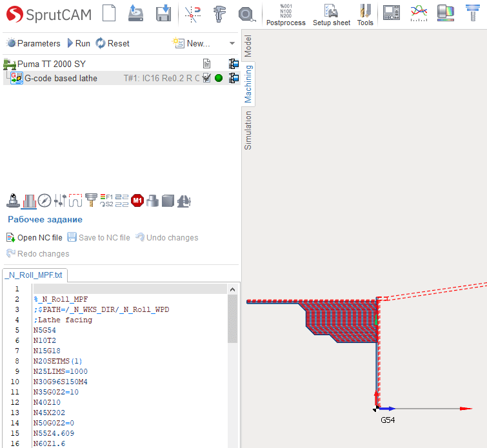
Task: Open the compass strategy icon
Action: point(45,200)
